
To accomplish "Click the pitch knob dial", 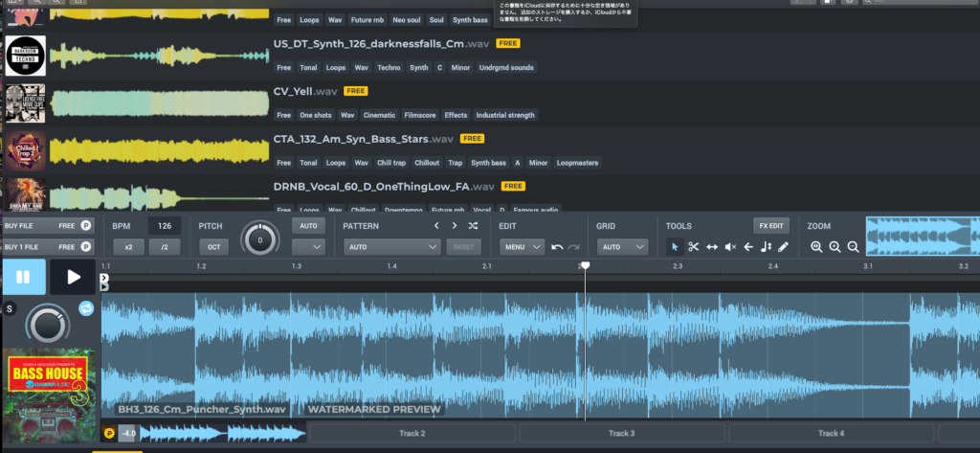I will [x=259, y=238].
